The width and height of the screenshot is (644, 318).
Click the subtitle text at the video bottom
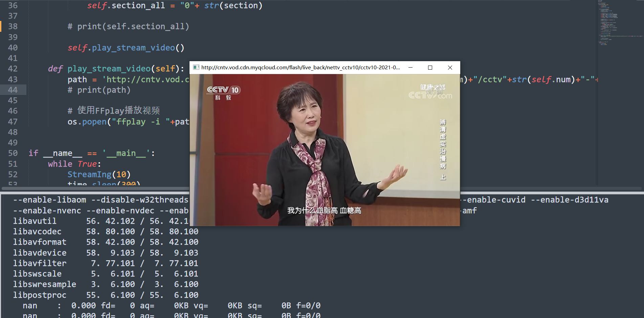click(x=324, y=210)
